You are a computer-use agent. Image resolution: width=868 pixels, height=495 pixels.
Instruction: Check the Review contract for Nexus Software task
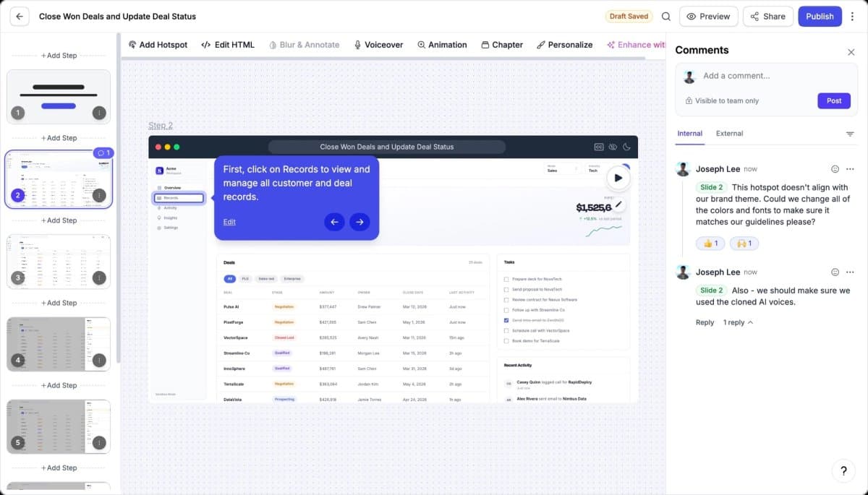pos(506,299)
